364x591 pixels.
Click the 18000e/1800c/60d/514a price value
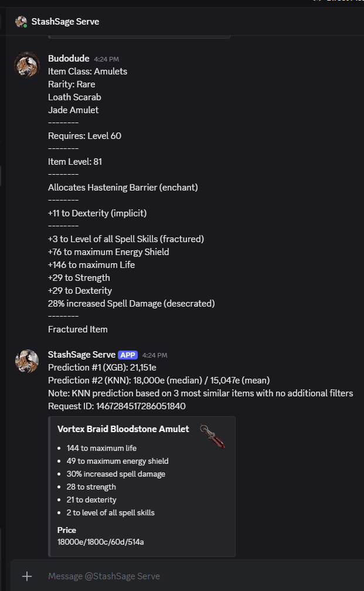(100, 542)
